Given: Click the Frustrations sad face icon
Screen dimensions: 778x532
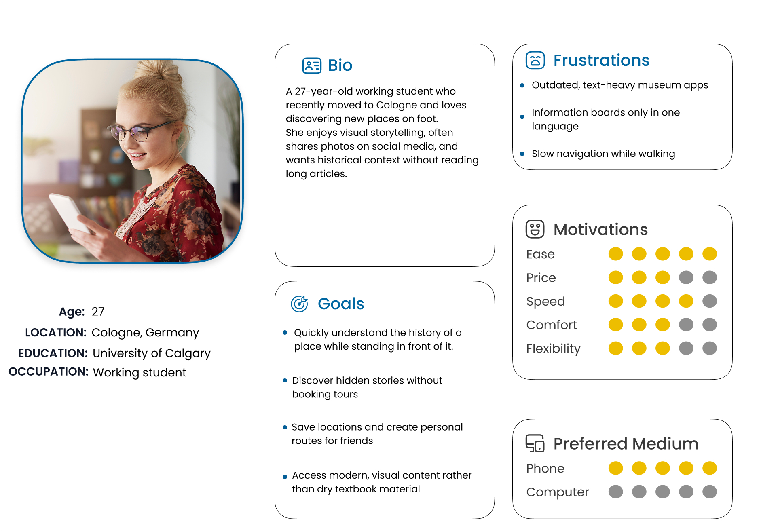Looking at the screenshot, I should tap(535, 60).
